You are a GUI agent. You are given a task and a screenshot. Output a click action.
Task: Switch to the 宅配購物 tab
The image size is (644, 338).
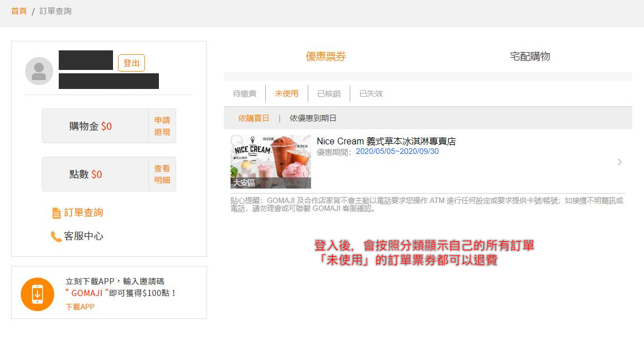coord(530,57)
